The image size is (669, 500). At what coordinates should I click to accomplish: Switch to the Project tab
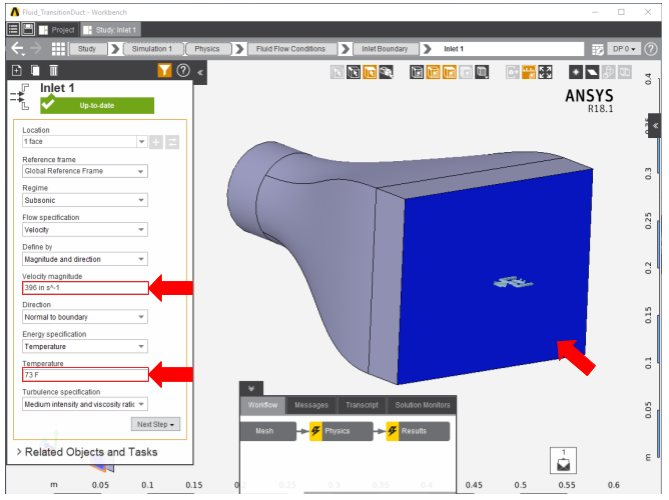(57, 30)
